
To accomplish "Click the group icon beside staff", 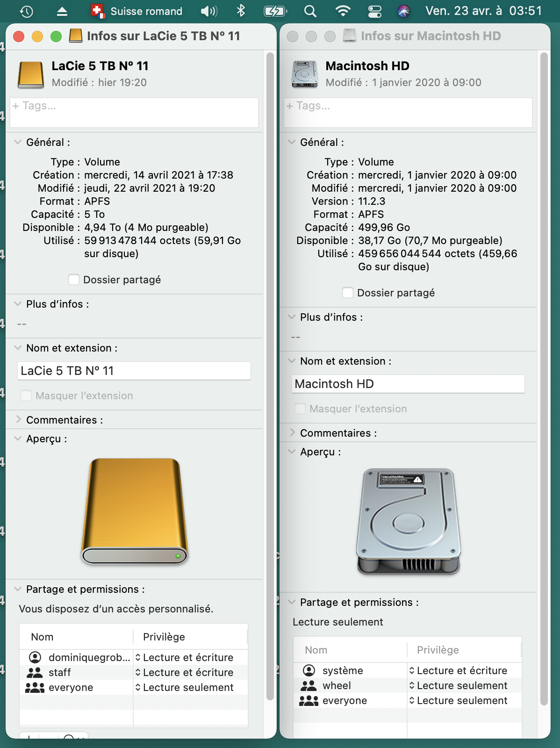I will tap(35, 672).
